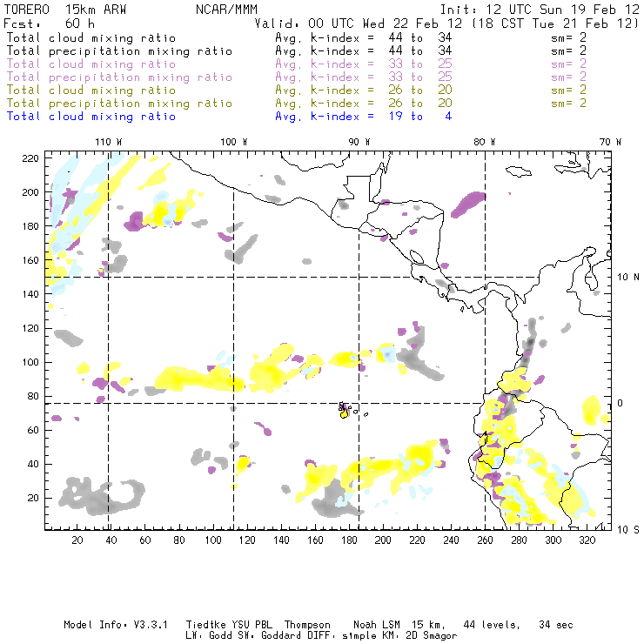Click the 110 W longitude label above the map
This screenshot has height=644, width=644.
[107, 141]
